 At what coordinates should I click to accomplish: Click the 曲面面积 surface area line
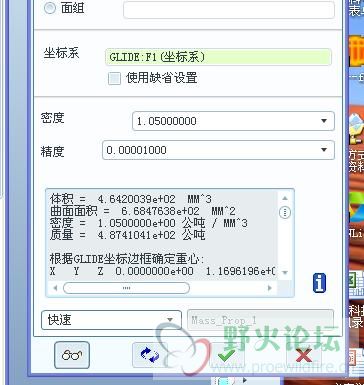pyautogui.click(x=143, y=211)
